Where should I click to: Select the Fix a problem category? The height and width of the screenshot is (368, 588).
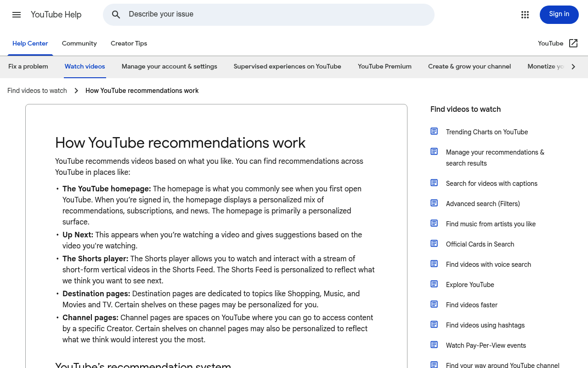pyautogui.click(x=28, y=66)
